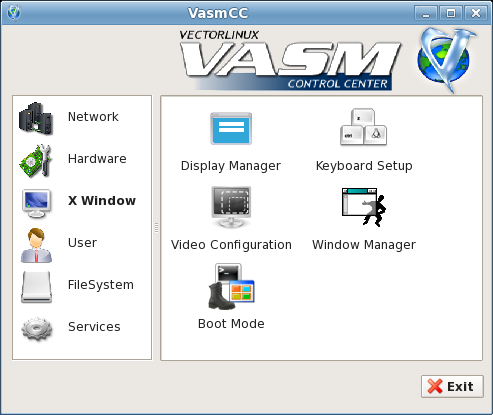Select the Hardware circuit board icon
Image resolution: width=493 pixels, height=415 pixels.
36,161
